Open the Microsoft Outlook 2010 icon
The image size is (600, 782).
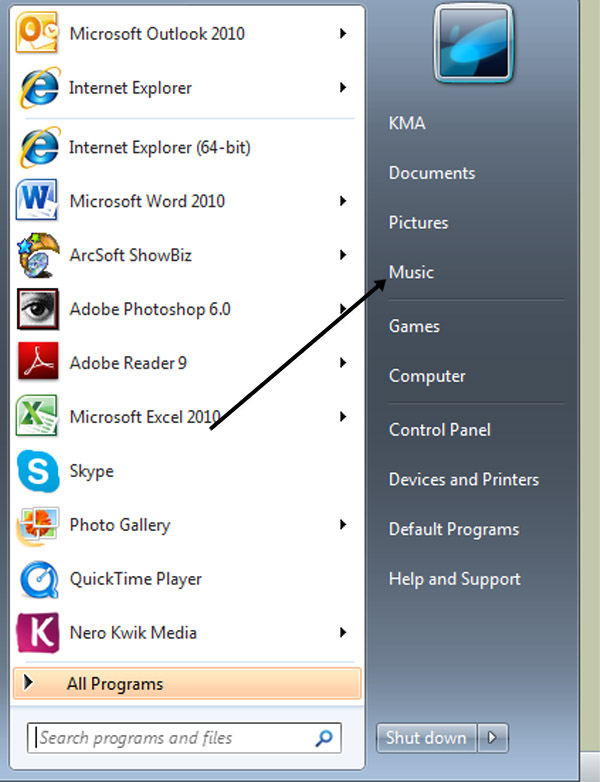pos(37,33)
